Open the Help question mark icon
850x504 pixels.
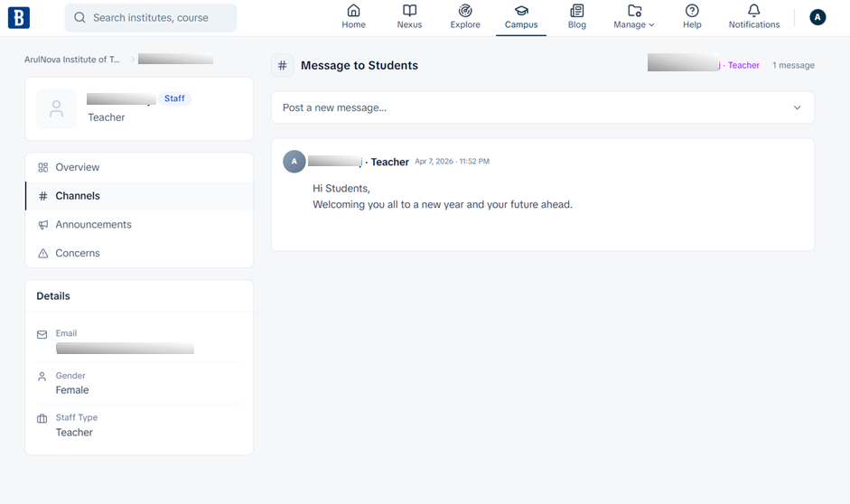(x=692, y=11)
